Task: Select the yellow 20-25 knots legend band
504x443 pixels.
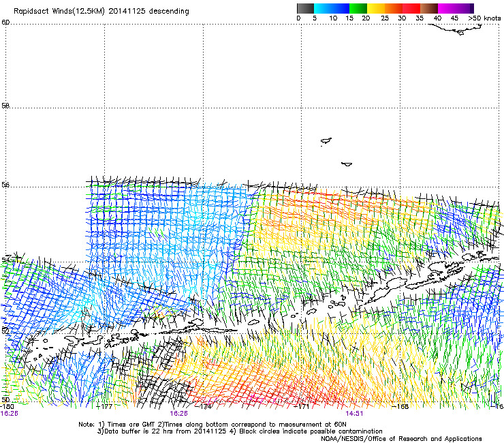Action: tap(376, 8)
